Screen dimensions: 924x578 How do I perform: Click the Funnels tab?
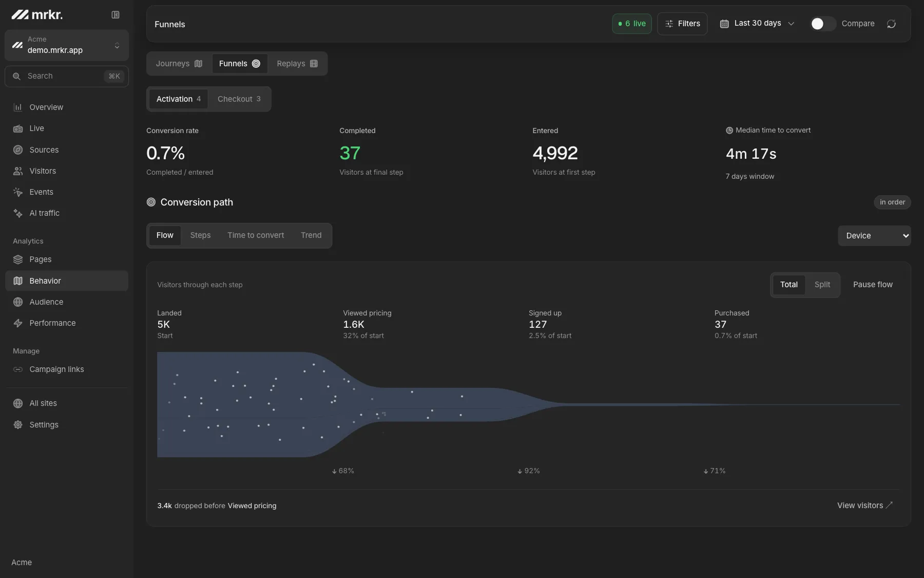240,64
